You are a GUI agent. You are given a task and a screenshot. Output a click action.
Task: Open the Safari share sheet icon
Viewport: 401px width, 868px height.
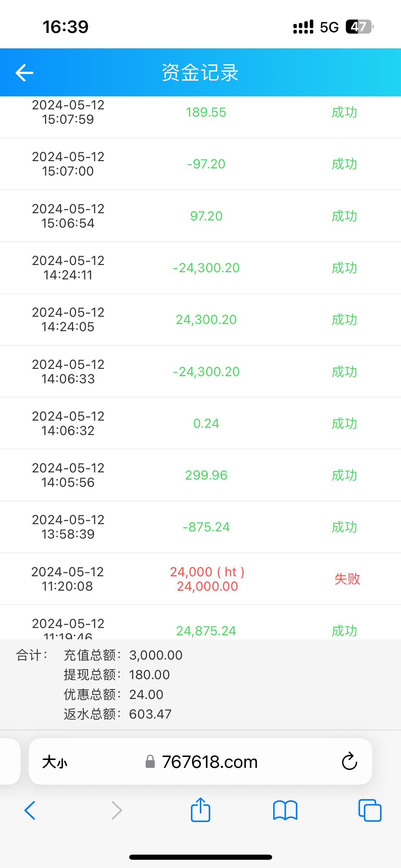[200, 810]
